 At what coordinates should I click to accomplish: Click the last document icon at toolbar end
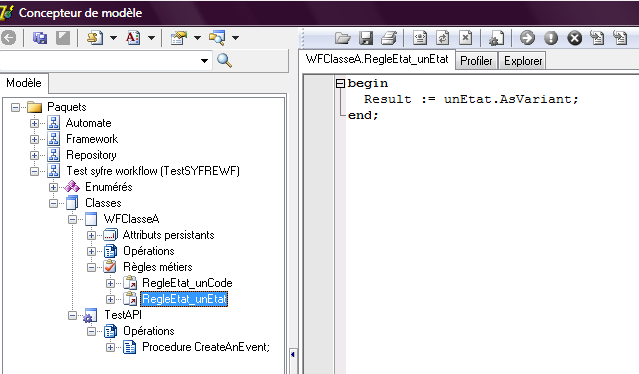click(620, 38)
